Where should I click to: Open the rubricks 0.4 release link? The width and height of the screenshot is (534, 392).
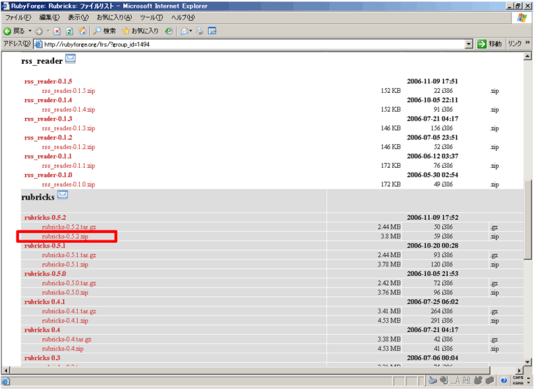click(x=42, y=330)
